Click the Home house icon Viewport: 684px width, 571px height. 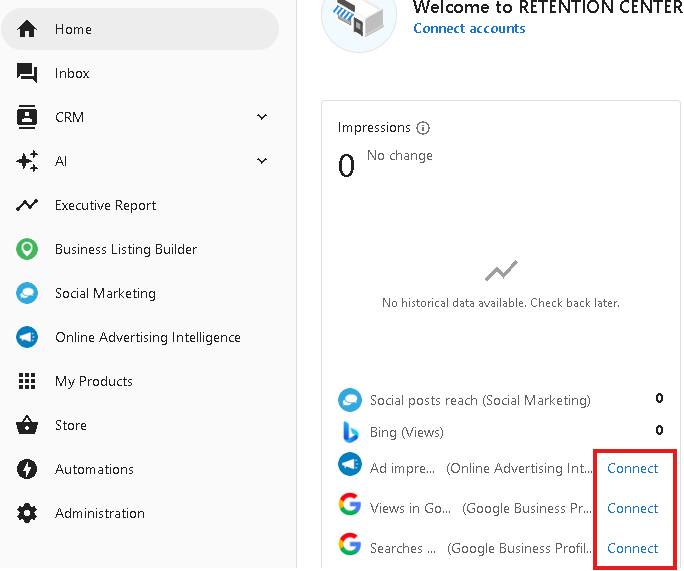[27, 29]
